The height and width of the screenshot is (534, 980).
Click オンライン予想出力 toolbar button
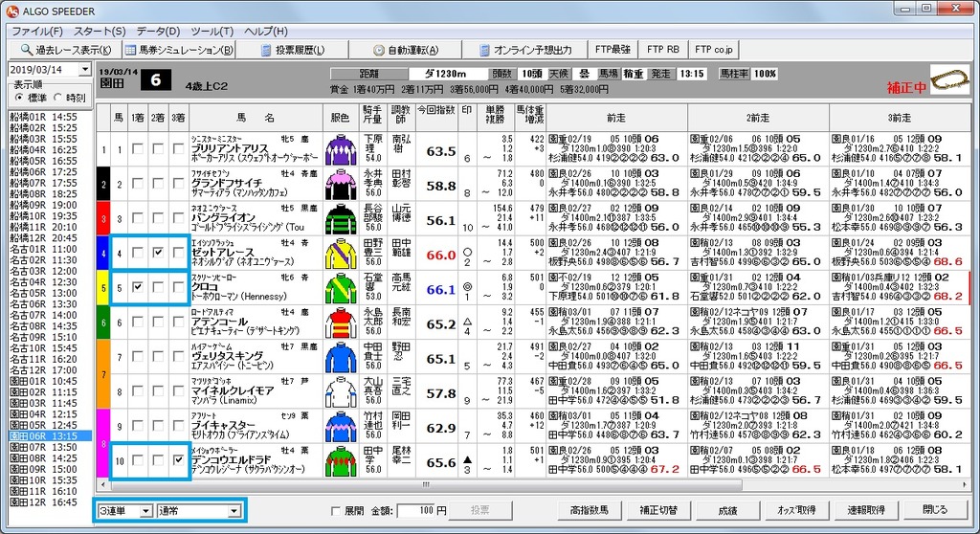pyautogui.click(x=525, y=50)
